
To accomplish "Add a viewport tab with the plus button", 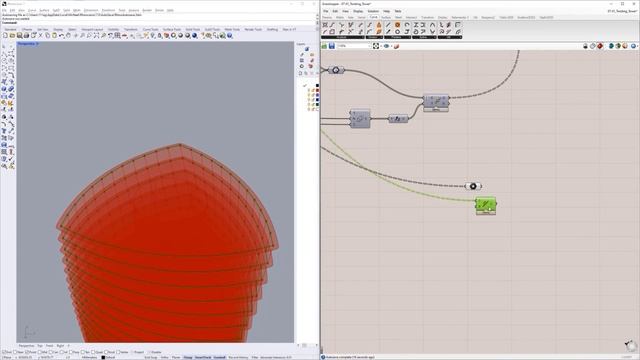I will (69, 345).
